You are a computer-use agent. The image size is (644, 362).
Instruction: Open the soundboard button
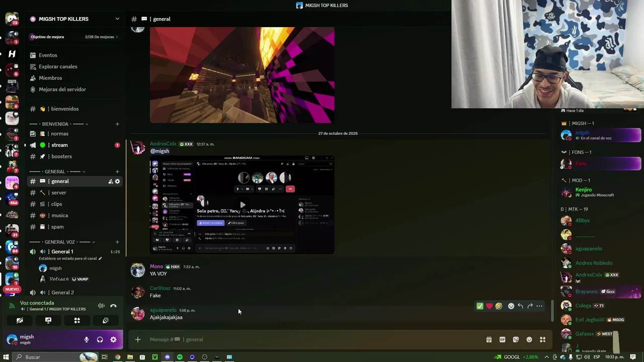point(106,320)
